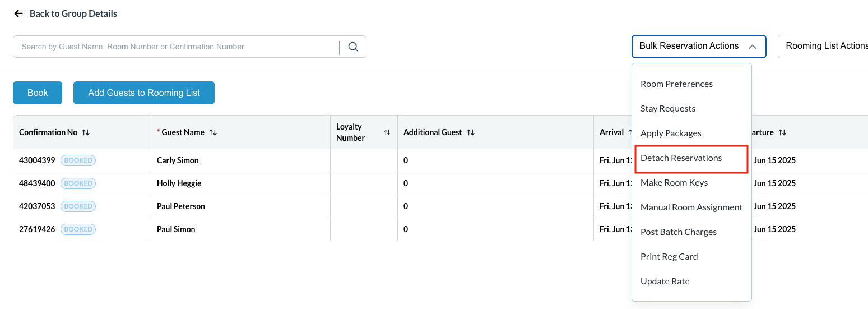Open Manual Room Assignment option
The image size is (868, 309).
[x=691, y=207]
